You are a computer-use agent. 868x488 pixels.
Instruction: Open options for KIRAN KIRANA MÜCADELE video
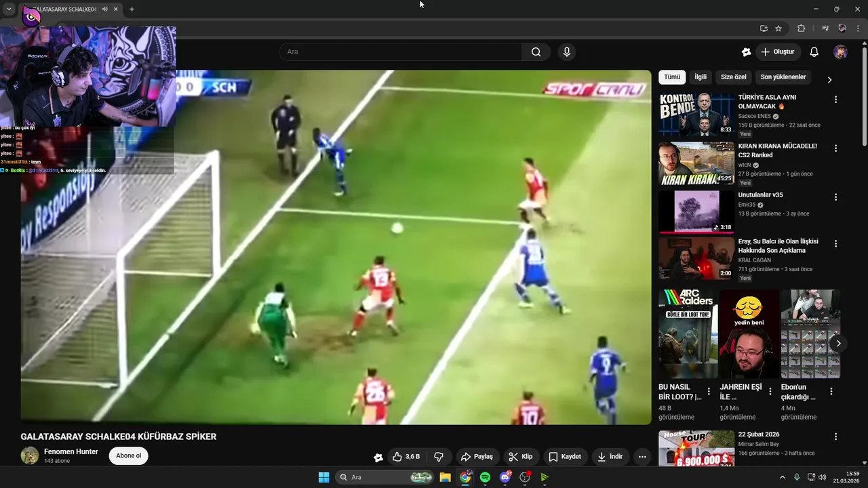pos(835,148)
